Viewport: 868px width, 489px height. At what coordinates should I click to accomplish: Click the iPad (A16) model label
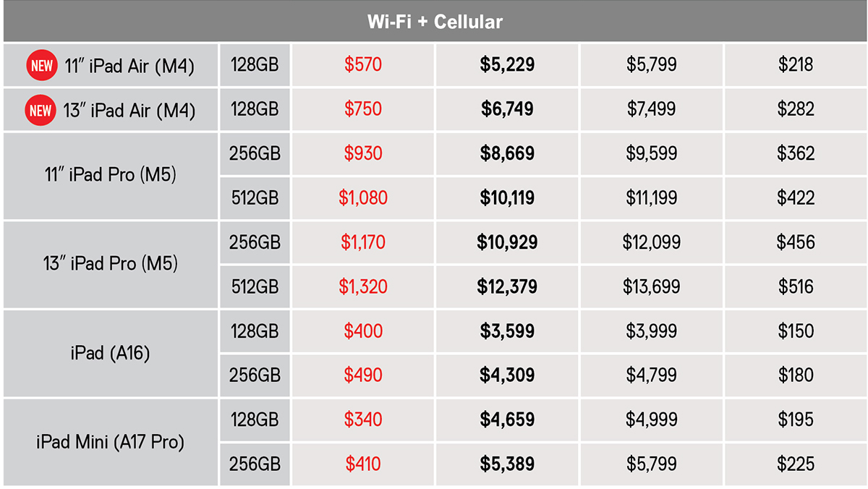click(x=111, y=354)
